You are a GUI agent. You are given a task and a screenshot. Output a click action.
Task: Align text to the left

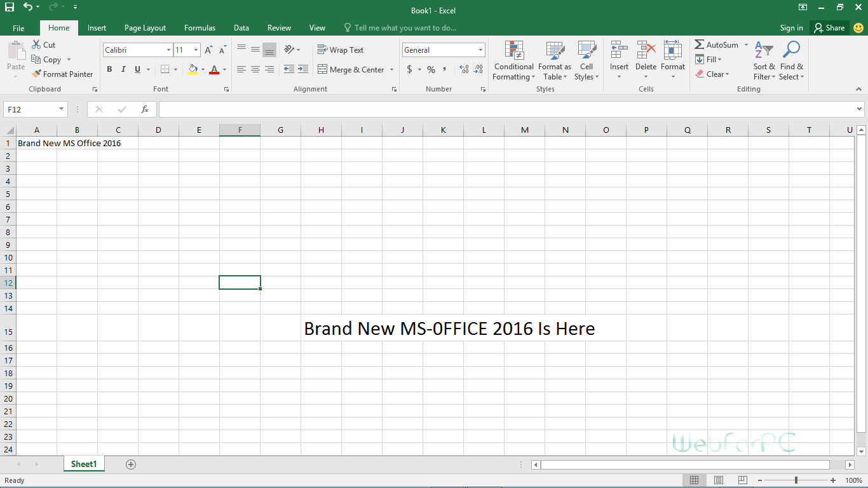click(241, 69)
